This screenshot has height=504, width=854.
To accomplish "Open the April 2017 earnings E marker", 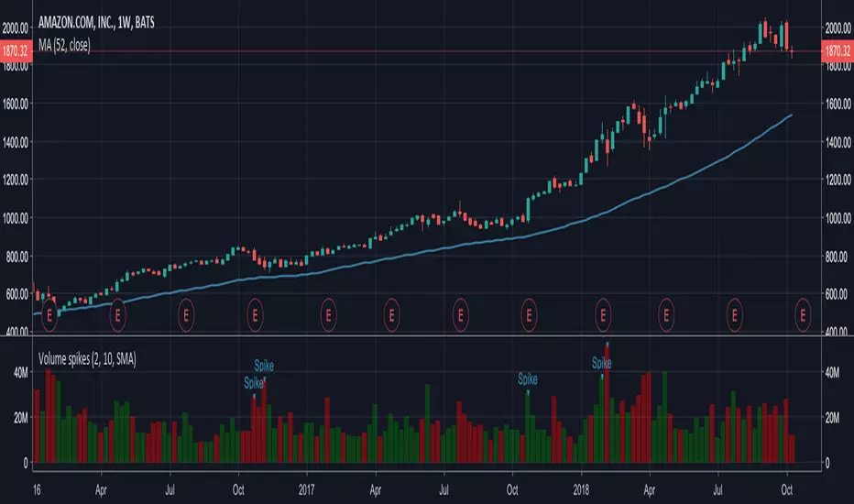I will 391,315.
